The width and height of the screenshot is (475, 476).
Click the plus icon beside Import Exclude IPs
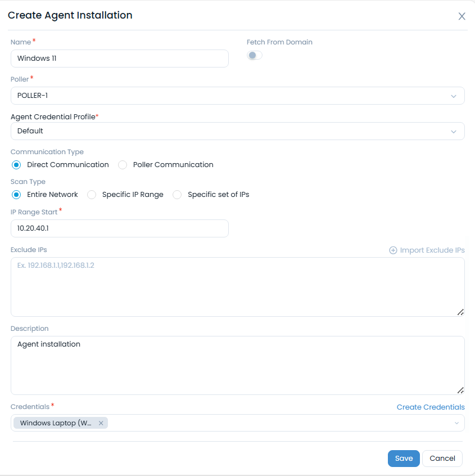point(392,250)
